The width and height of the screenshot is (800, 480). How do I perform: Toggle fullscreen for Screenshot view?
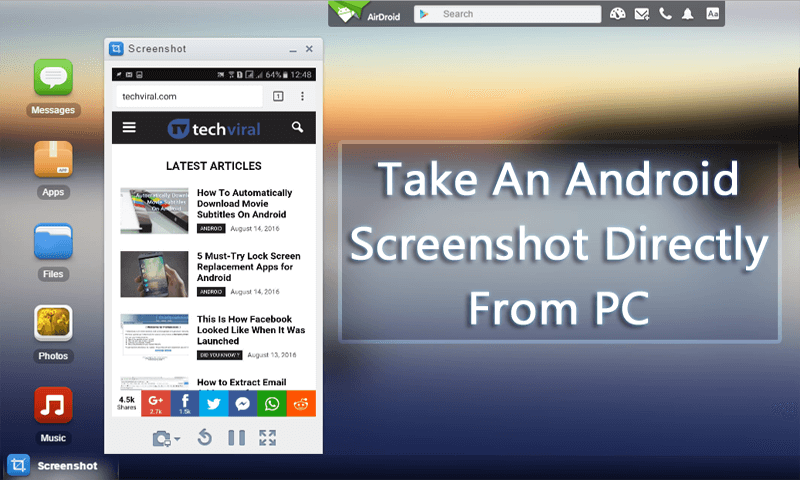[x=267, y=438]
